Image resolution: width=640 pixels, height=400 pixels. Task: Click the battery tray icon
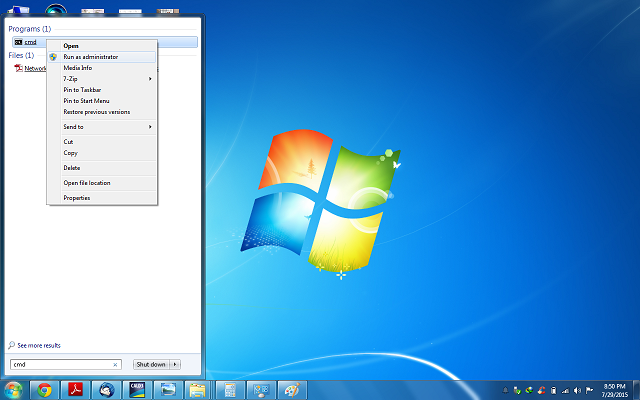[x=553, y=390]
